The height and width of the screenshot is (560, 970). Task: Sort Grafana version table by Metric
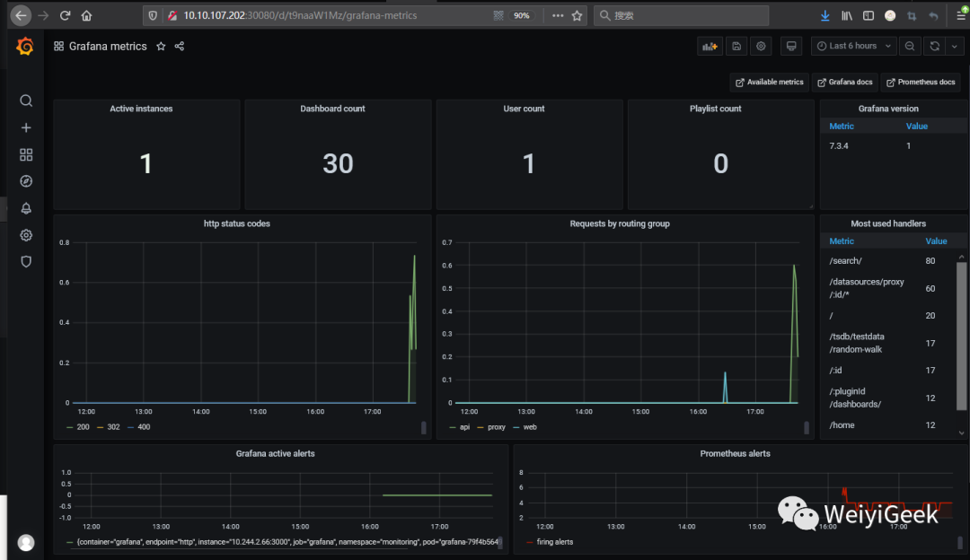pos(842,127)
